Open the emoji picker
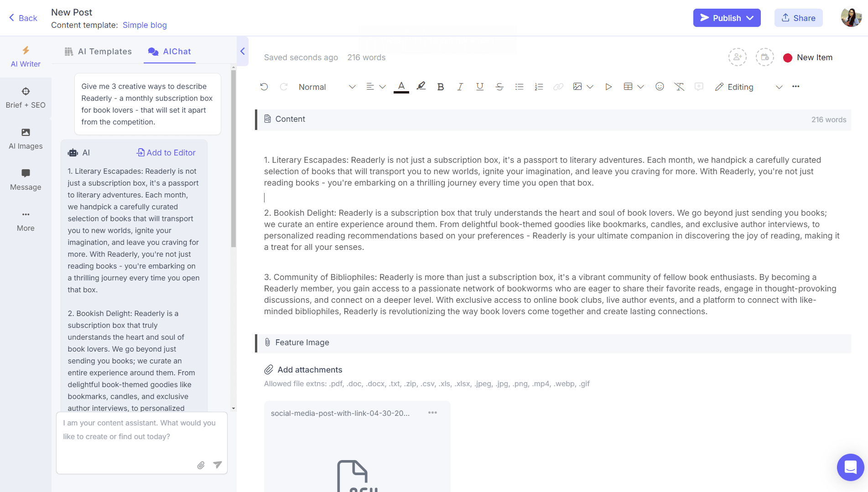This screenshot has width=868, height=492. click(x=660, y=87)
